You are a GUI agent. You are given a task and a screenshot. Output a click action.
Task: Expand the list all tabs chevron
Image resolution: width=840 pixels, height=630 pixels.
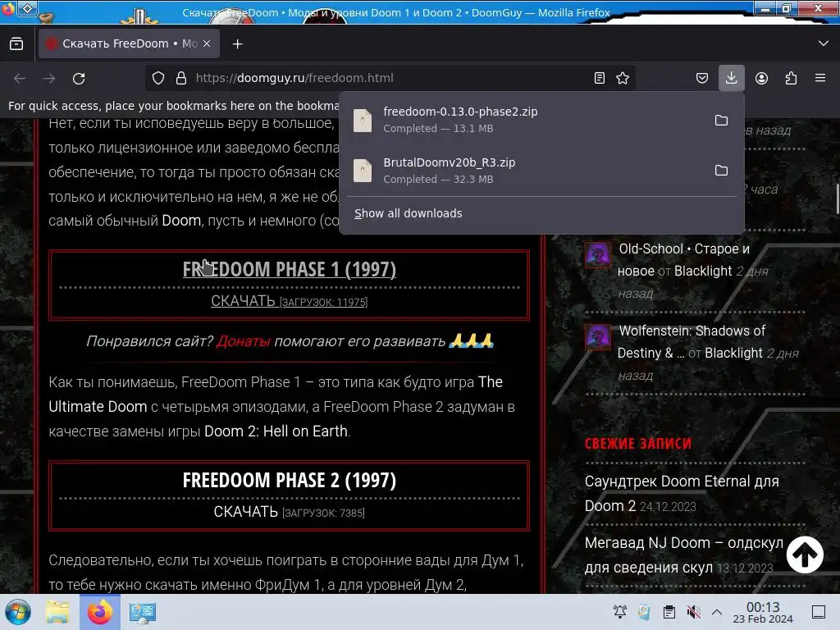[824, 43]
